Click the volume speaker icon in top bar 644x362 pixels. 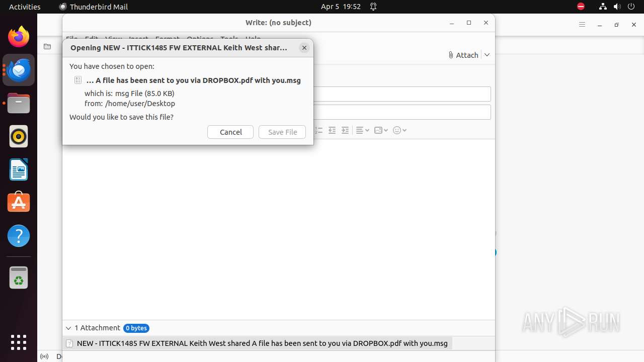617,7
